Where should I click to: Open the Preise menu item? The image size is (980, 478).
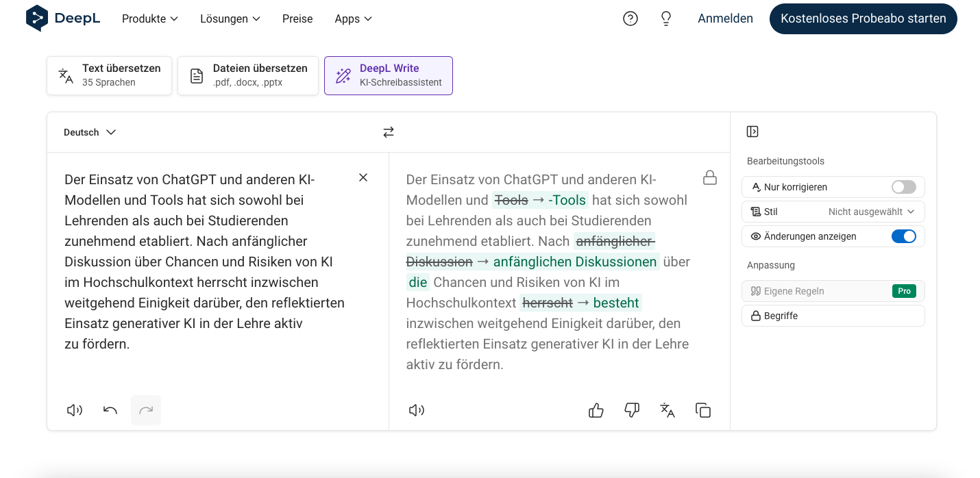click(297, 18)
